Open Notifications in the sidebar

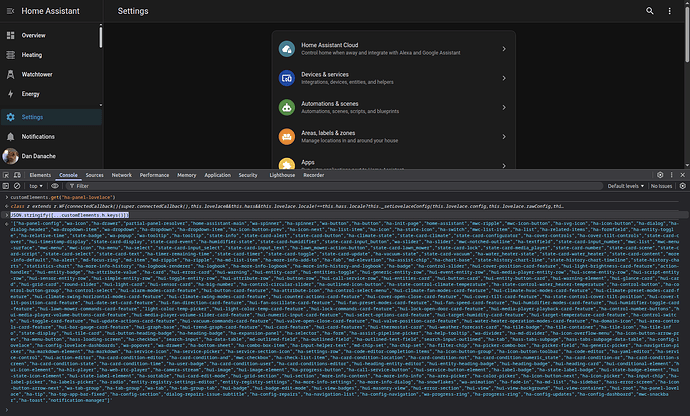coord(51,136)
